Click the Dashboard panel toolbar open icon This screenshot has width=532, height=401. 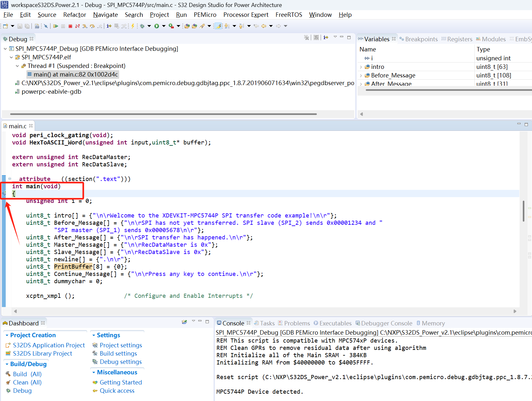tap(184, 322)
